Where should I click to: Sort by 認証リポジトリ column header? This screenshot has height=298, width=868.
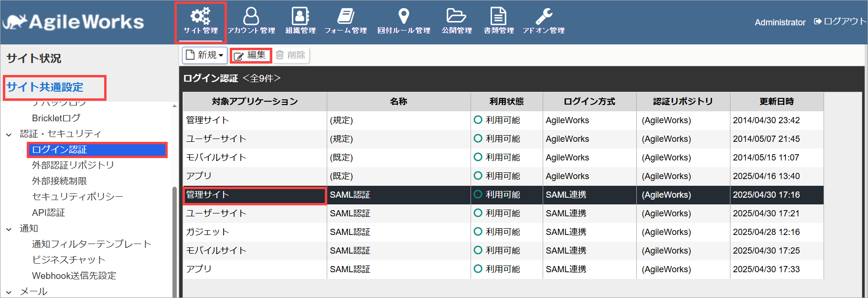click(x=683, y=101)
